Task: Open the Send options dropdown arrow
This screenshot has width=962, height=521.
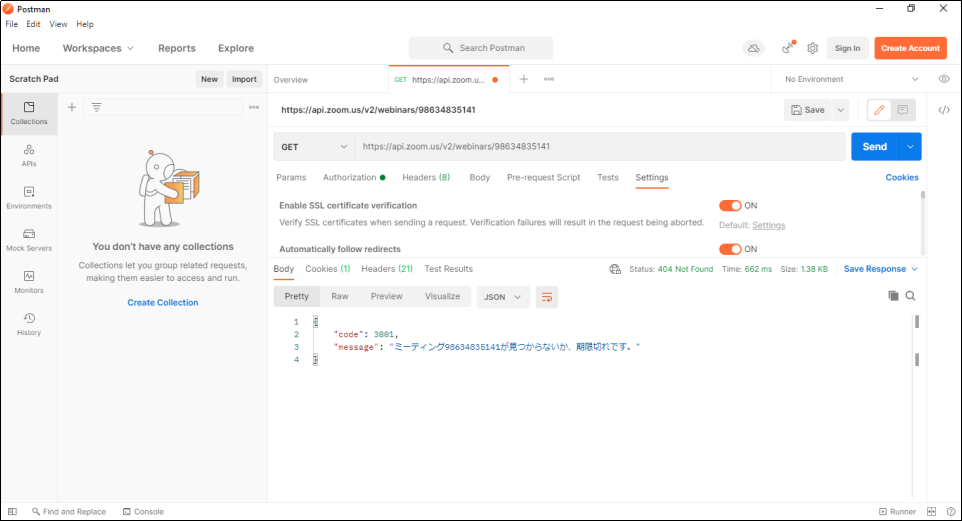Action: click(x=910, y=147)
